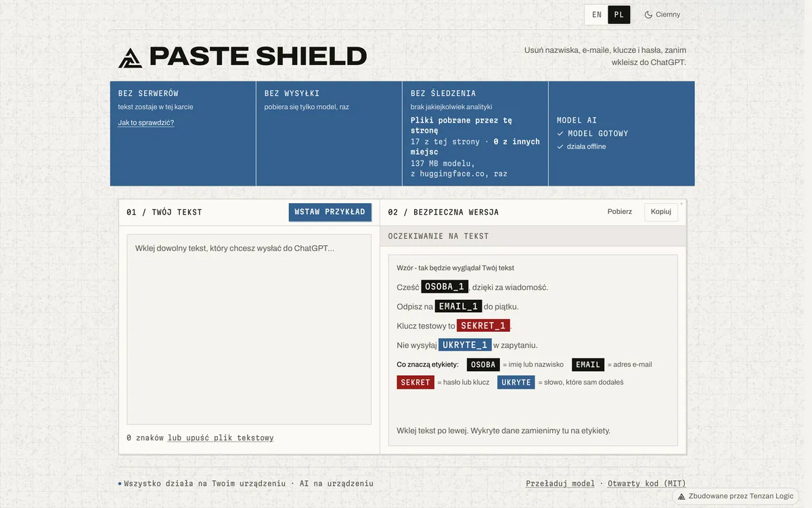Click the 'Przeładuj model' link
The image size is (812, 508).
tap(560, 484)
